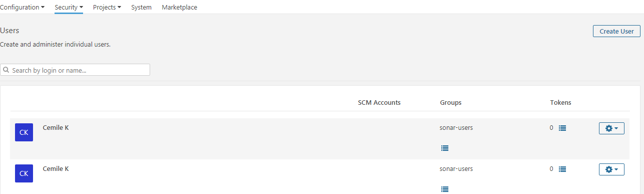This screenshot has width=644, height=194.
Task: Open the Marketplace tab
Action: (x=180, y=8)
